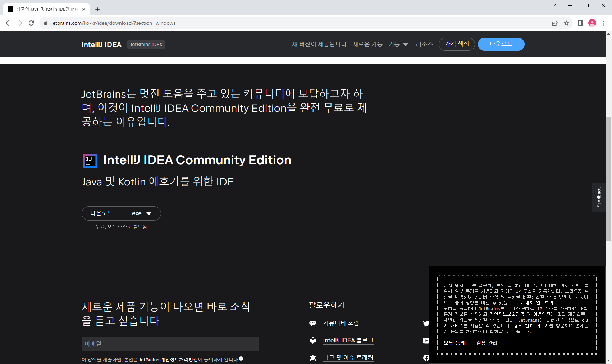Click the 무료, 오픈 소스로 빌드됨 caption
This screenshot has height=364, width=612.
[x=121, y=227]
